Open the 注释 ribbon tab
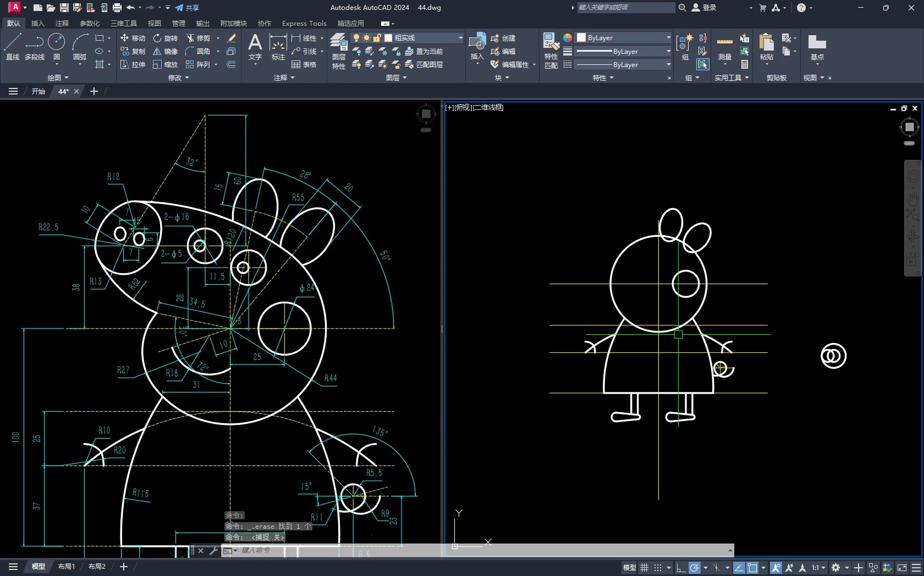924x576 pixels. [x=62, y=24]
